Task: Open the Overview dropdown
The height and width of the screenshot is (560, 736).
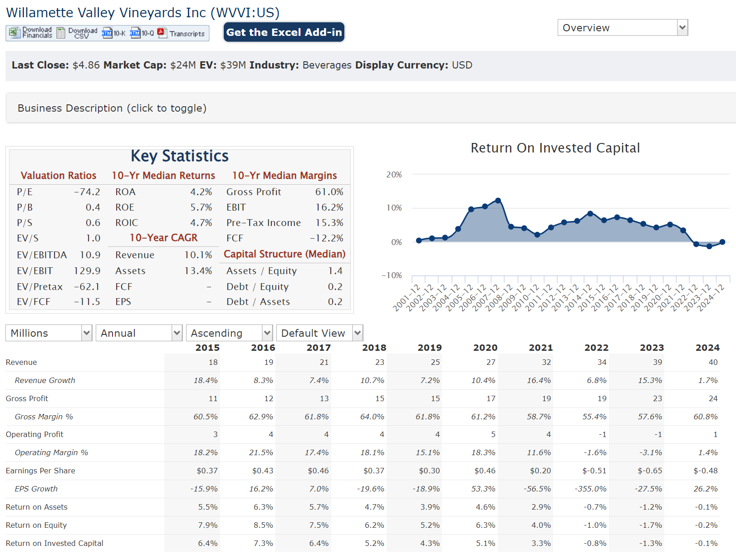Action: click(x=623, y=28)
